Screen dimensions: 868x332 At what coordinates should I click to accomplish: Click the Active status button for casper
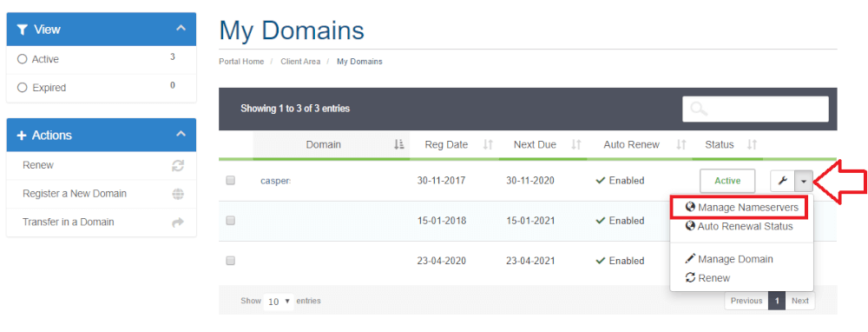pyautogui.click(x=727, y=181)
